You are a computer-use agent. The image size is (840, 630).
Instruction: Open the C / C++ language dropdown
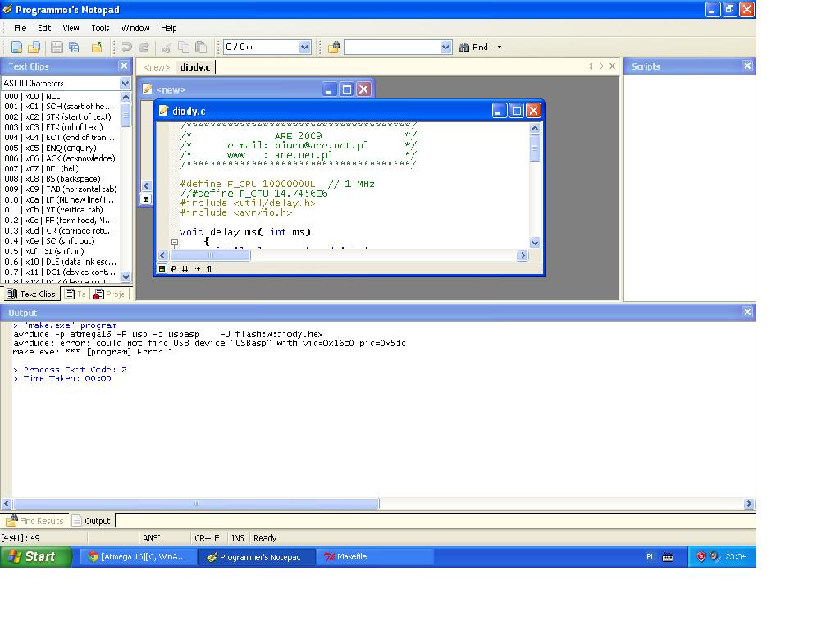[304, 48]
